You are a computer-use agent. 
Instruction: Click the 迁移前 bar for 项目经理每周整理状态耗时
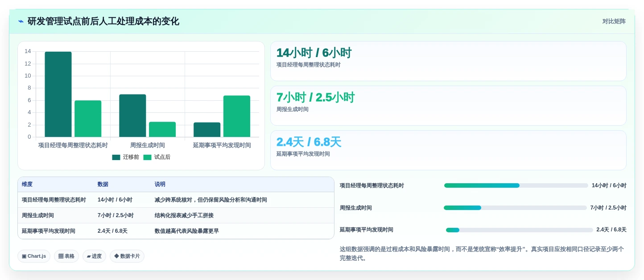pyautogui.click(x=58, y=94)
